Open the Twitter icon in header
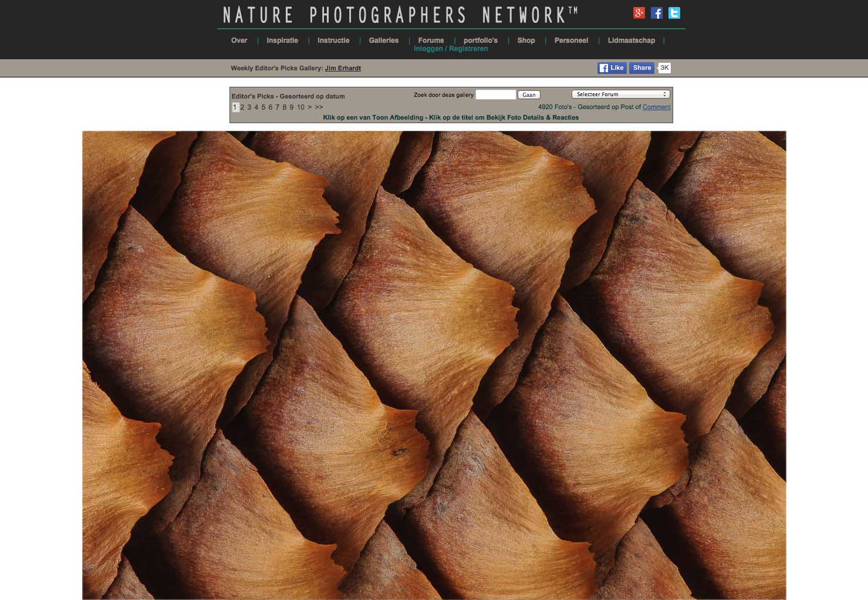 coord(674,13)
